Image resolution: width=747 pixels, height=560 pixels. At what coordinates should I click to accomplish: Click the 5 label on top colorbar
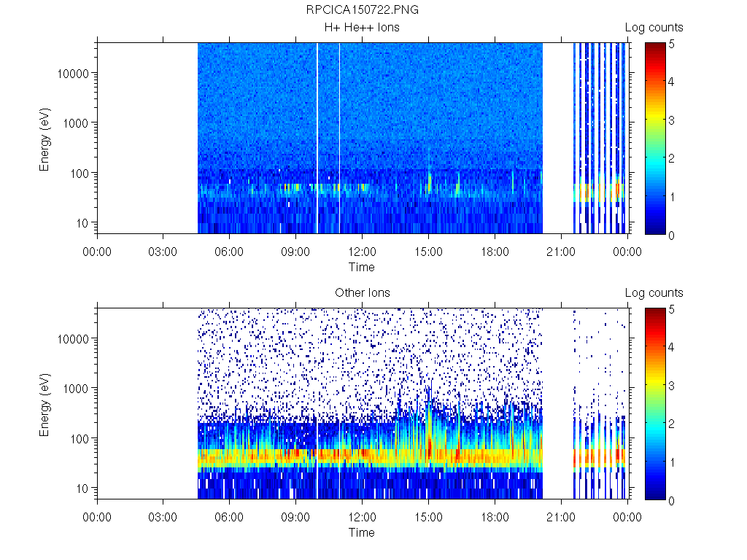pos(671,44)
